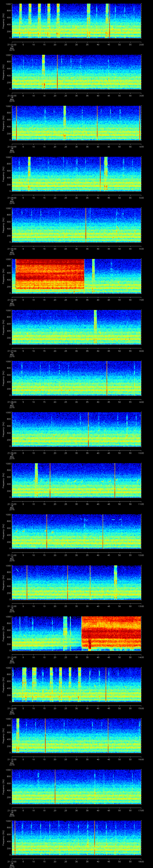Click the 21:08:00 start time label
Viewport: 153px width, 868px height.
(12, 402)
